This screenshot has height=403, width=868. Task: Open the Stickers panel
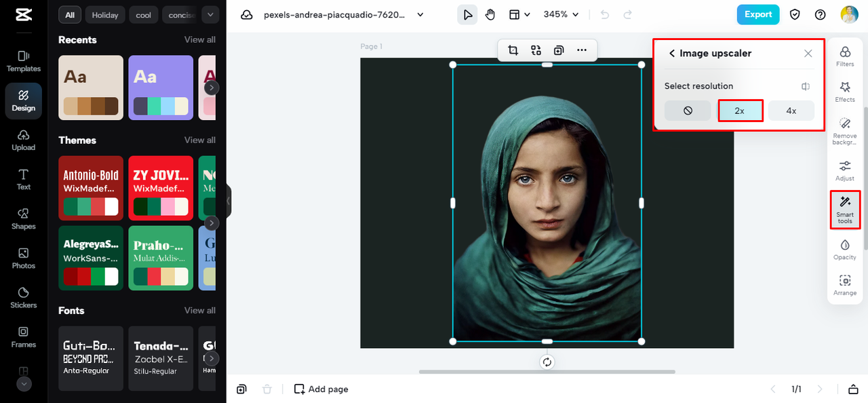tap(23, 297)
